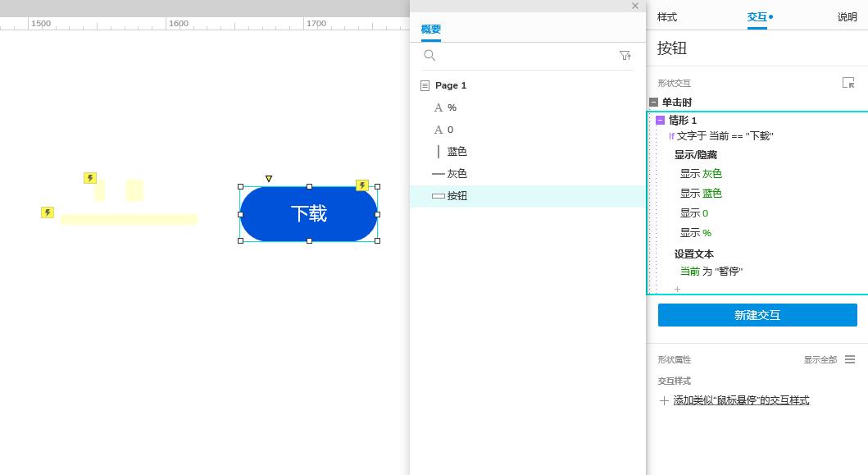Open the 说明 tab
Viewport: 868px width, 475px height.
(x=847, y=17)
